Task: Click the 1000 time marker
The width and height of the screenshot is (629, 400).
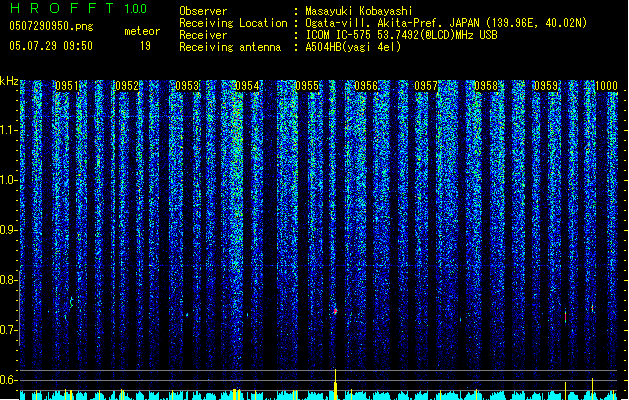Action: click(606, 86)
